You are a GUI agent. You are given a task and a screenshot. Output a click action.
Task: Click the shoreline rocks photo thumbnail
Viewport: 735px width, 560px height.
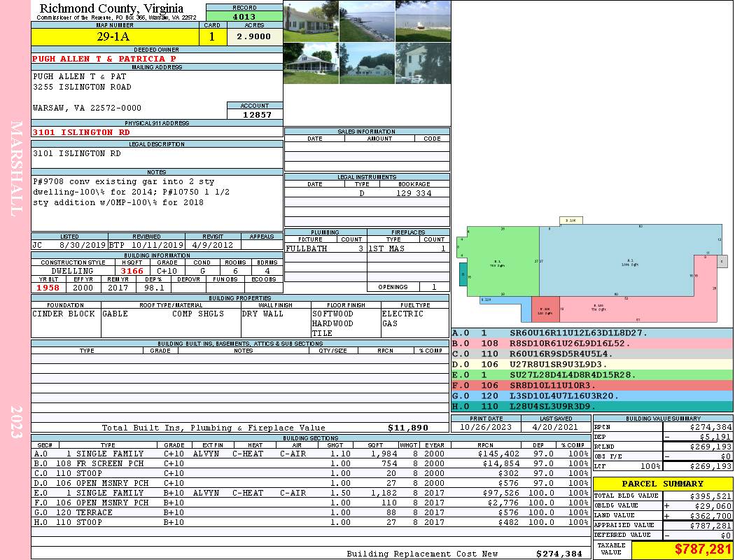pos(367,21)
